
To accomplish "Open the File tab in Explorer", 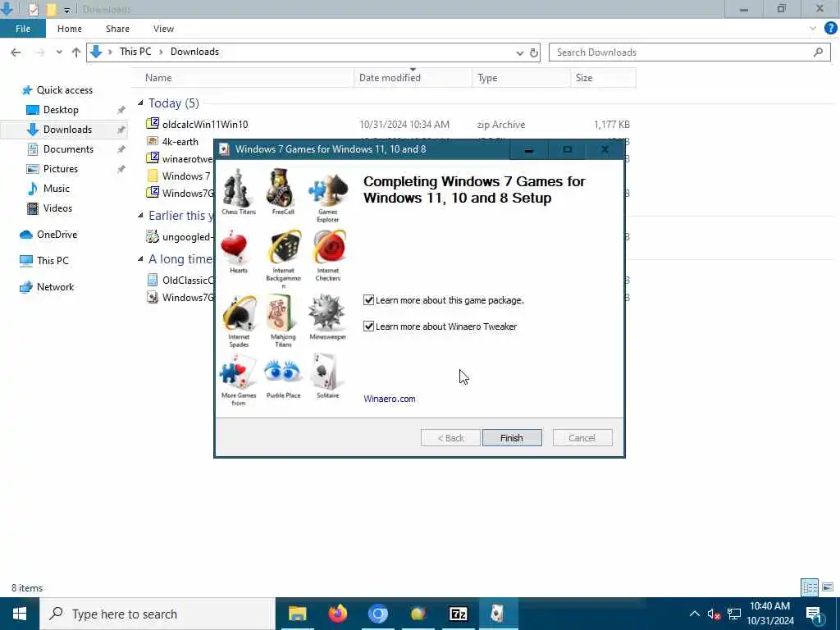I will pos(23,29).
